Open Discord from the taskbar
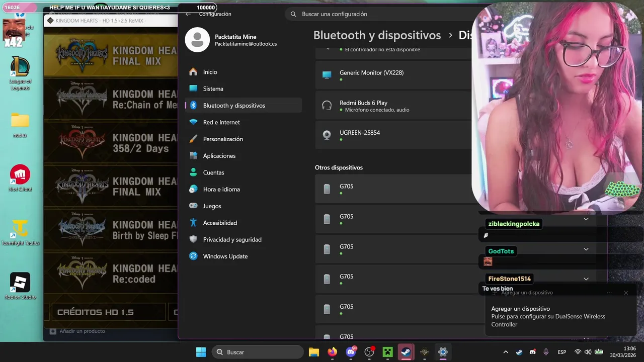 point(351,352)
